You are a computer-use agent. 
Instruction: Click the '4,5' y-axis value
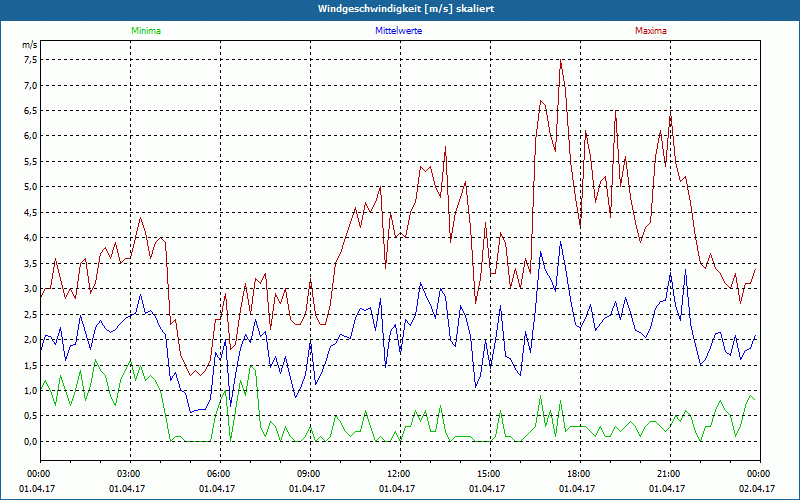pyautogui.click(x=31, y=213)
